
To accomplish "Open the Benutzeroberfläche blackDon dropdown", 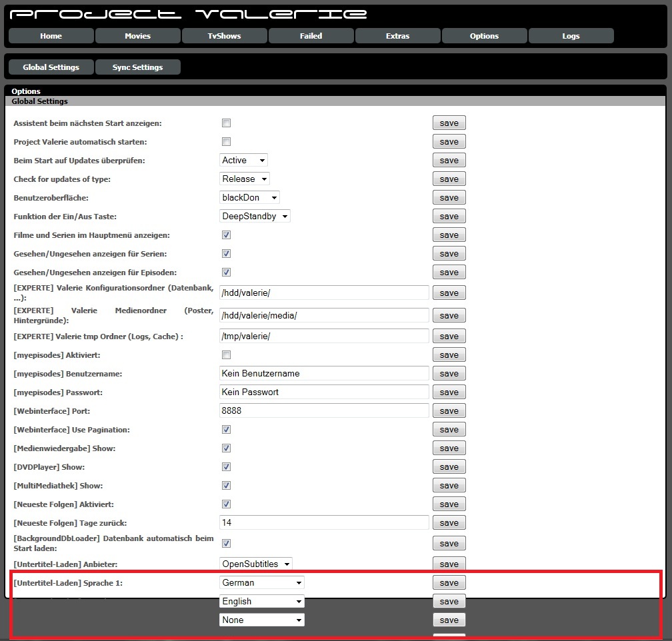I will pos(249,198).
